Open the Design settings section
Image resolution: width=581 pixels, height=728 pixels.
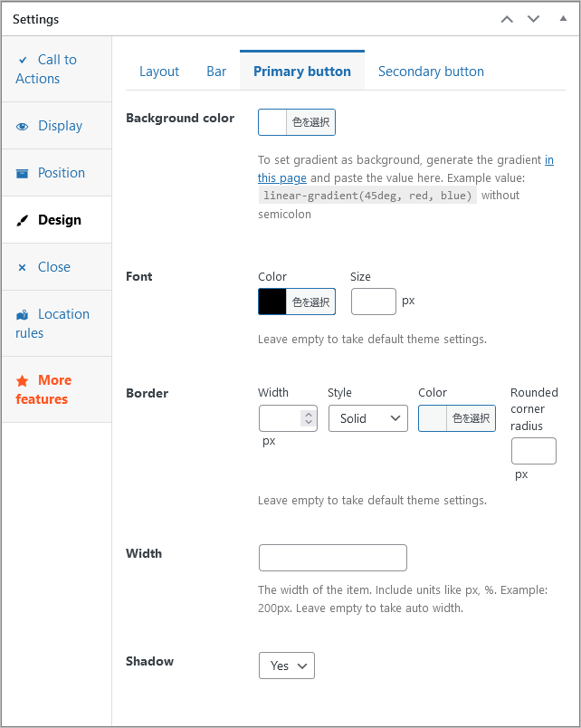(x=57, y=220)
